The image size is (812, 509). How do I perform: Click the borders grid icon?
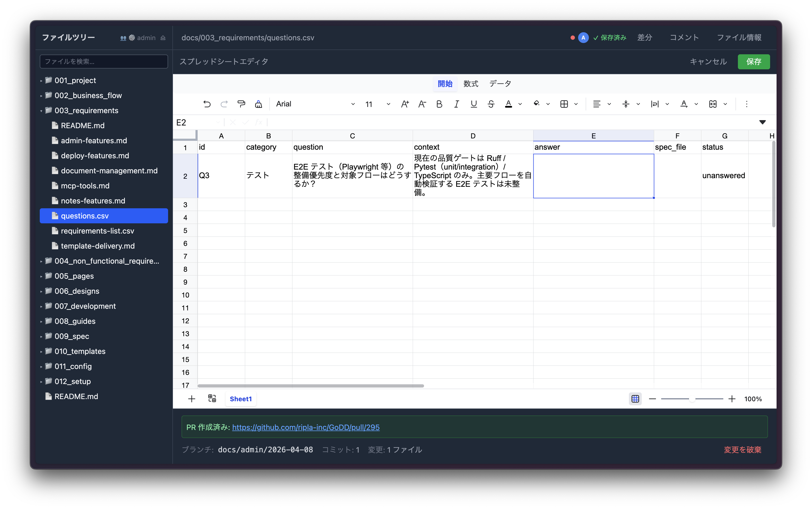pyautogui.click(x=564, y=104)
